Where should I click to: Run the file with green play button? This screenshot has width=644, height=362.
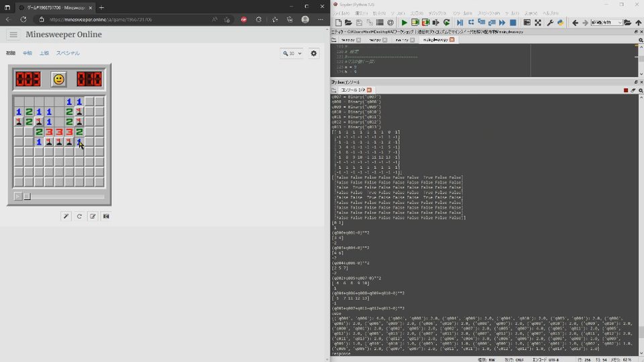404,23
